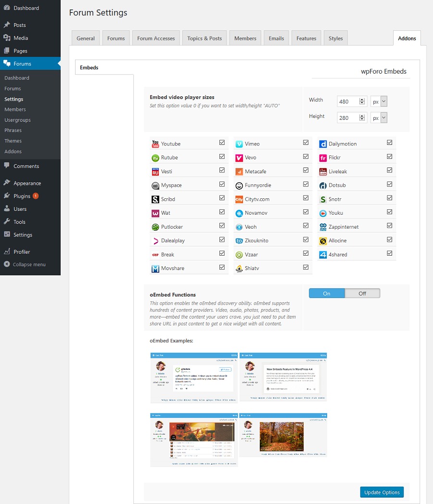Screen dimensions: 433x504
Task: Click the Dailymotion logo icon
Action: point(323,144)
